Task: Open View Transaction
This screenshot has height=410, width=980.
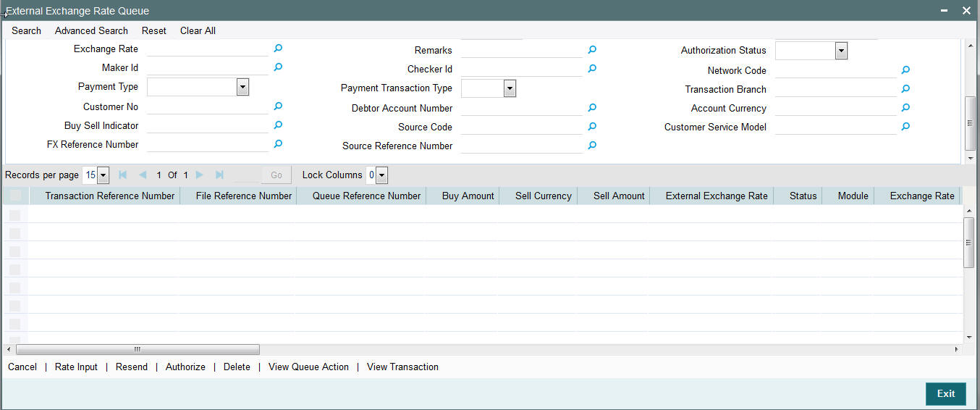Action: click(402, 367)
